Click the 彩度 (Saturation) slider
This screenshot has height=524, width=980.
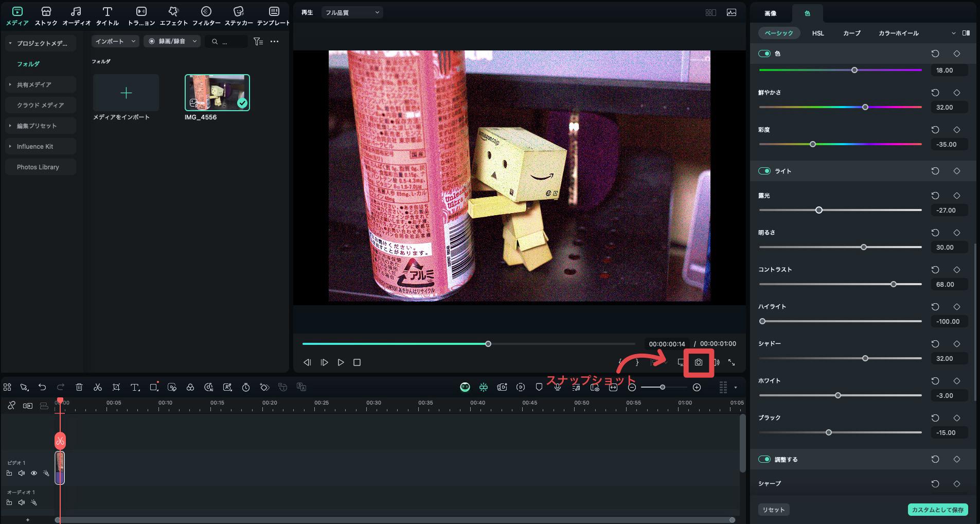[840, 144]
